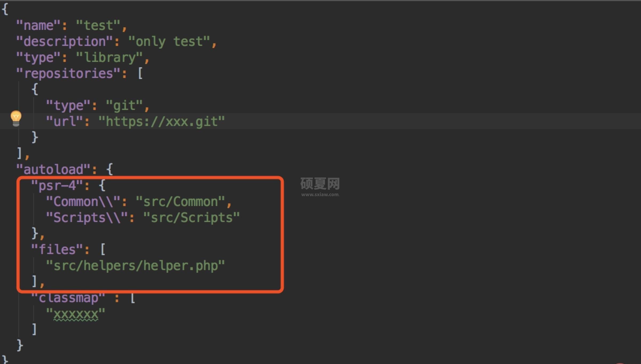This screenshot has height=364, width=641.
Task: Click the "src/Common" value
Action: (180, 201)
